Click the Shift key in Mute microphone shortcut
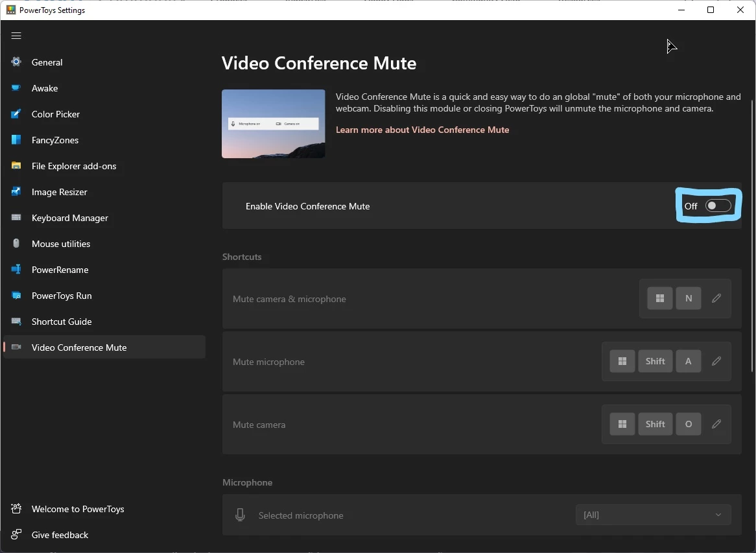 656,361
